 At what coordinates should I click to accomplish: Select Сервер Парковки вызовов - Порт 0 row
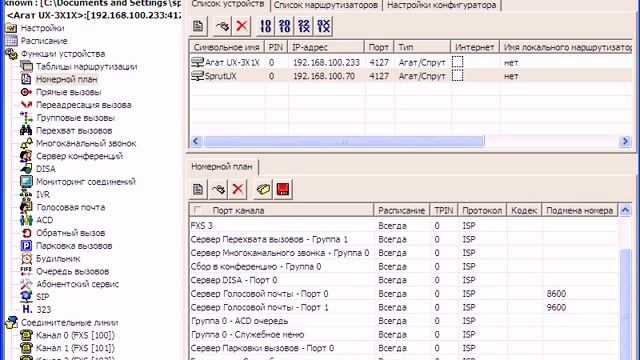click(x=404, y=348)
